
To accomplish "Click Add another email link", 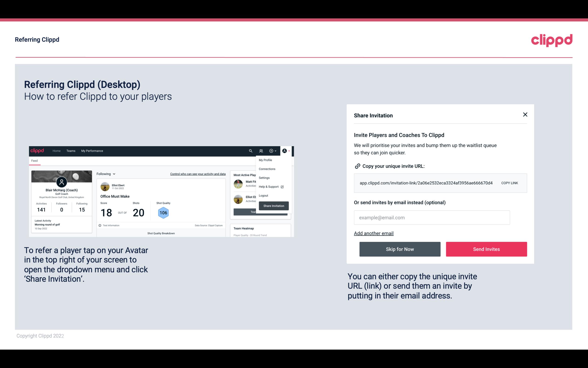I will point(373,233).
